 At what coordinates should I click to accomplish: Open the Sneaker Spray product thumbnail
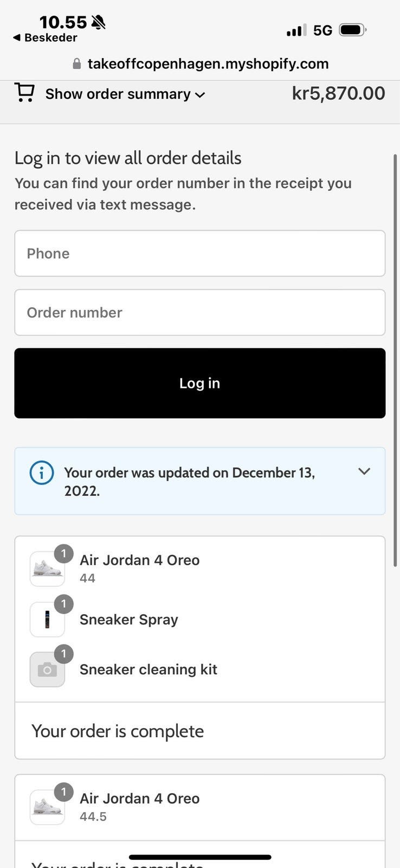tap(47, 620)
